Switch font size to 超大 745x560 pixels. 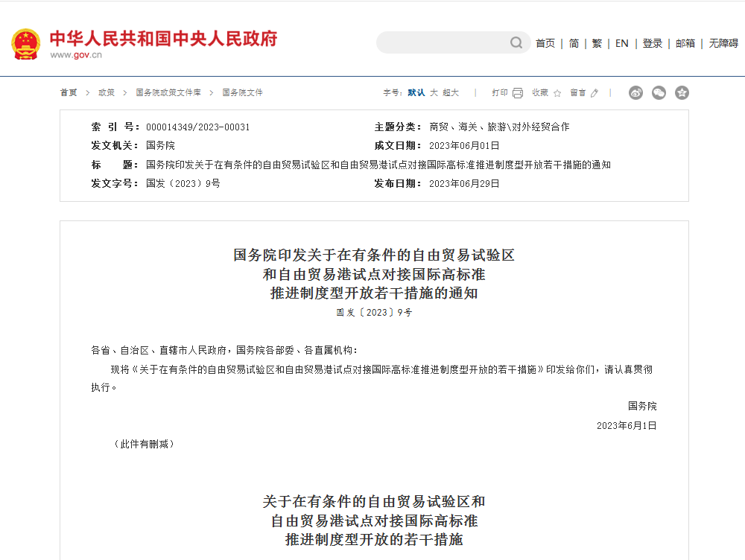coord(451,93)
